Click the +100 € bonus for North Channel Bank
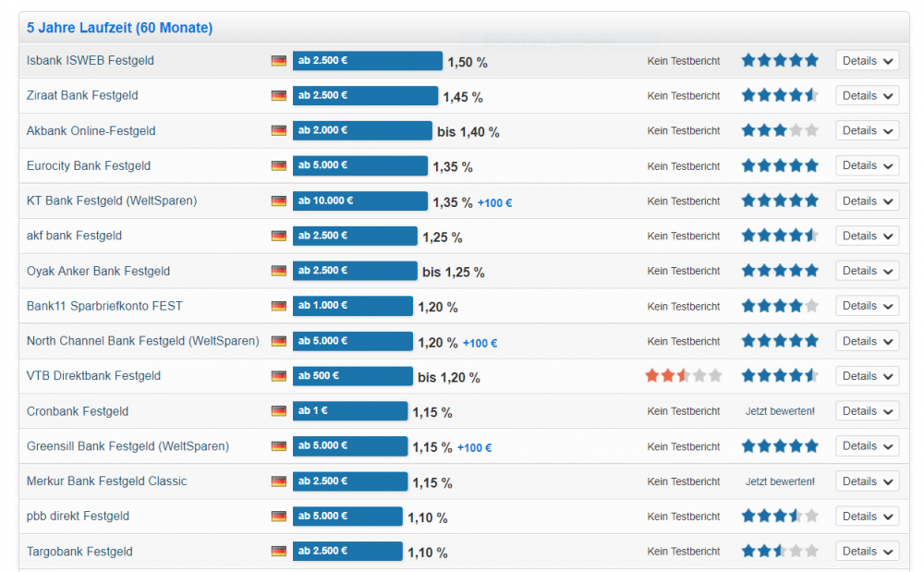Image resolution: width=924 pixels, height=572 pixels. (480, 343)
